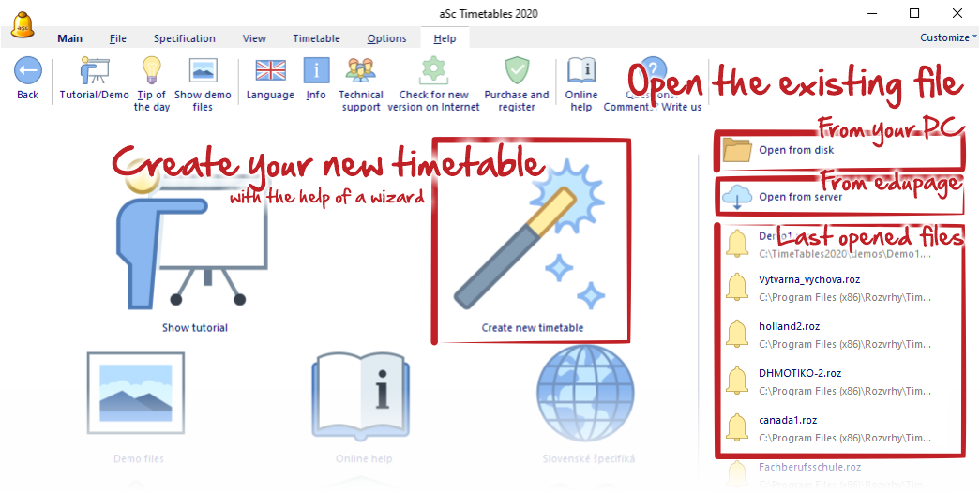
Task: Open the Slovenské špecifiká globe icon
Action: 585,395
